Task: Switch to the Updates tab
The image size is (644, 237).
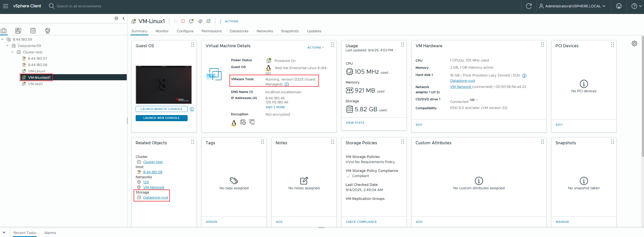Action: 314,31
